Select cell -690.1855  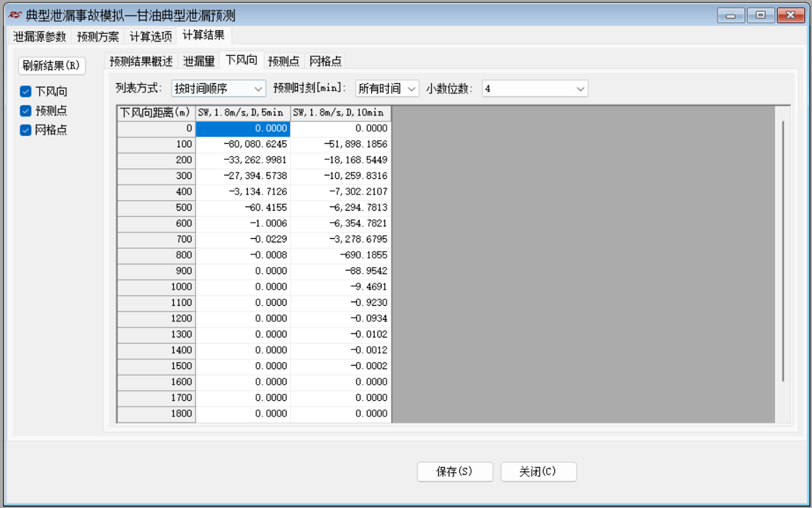pos(341,255)
